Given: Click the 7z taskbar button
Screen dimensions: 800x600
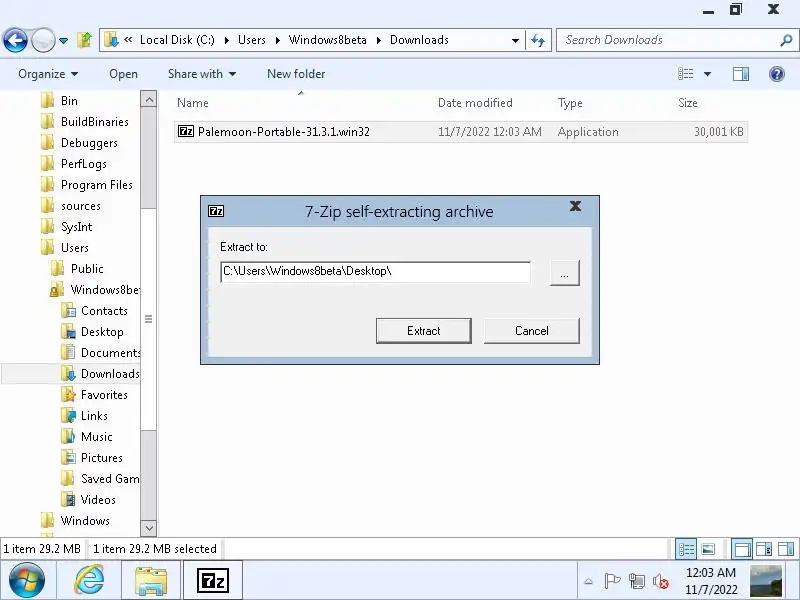Looking at the screenshot, I should click(212, 581).
